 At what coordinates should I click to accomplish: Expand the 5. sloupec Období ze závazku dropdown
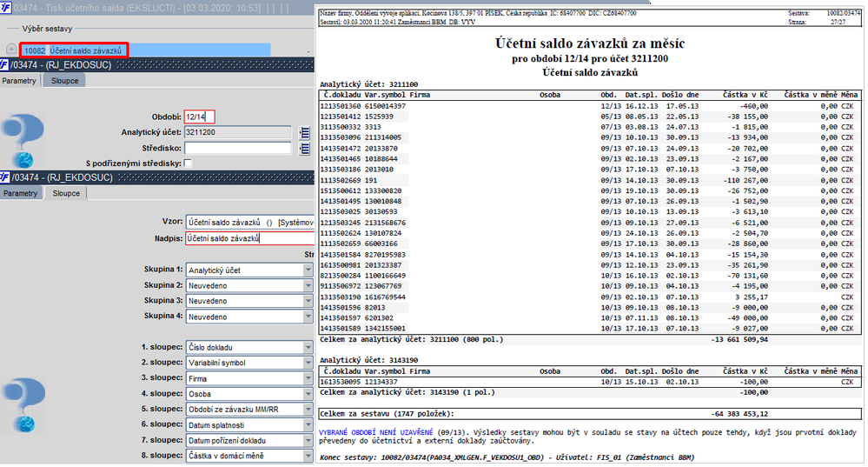pyautogui.click(x=308, y=410)
